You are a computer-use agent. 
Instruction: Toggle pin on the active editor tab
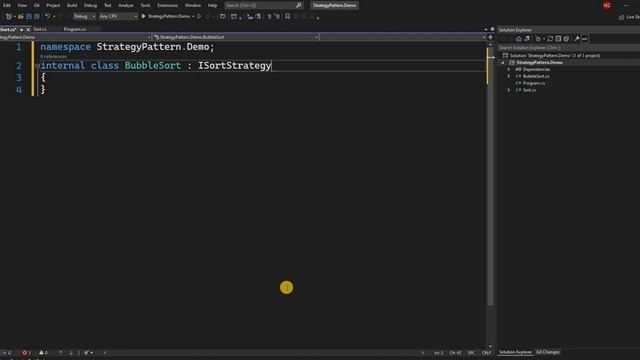[x=22, y=29]
